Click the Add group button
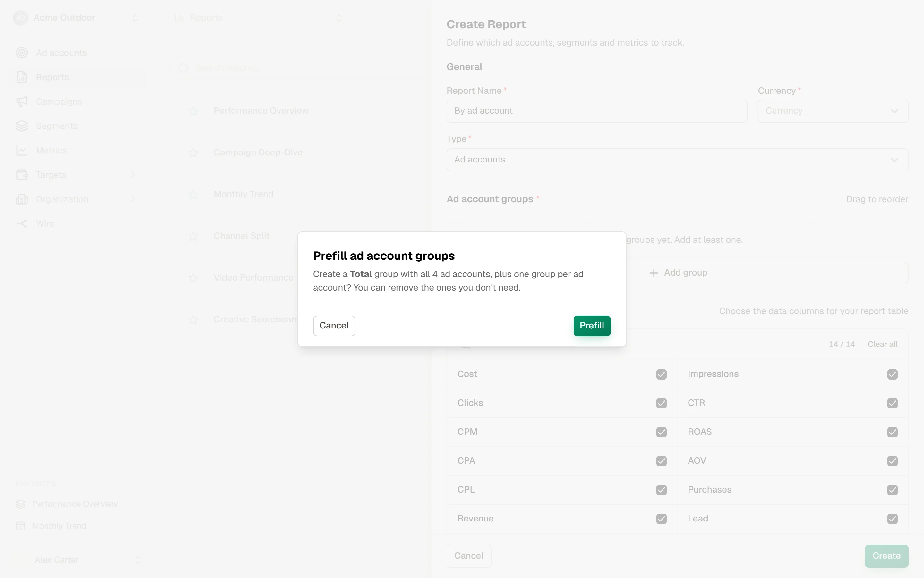Screen dimensions: 924x578 pyautogui.click(x=677, y=273)
